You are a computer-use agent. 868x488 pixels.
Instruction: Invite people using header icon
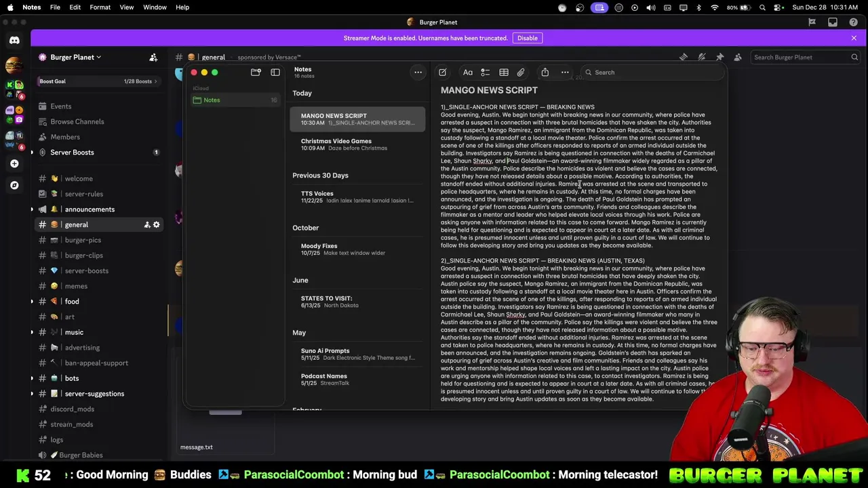tap(153, 58)
